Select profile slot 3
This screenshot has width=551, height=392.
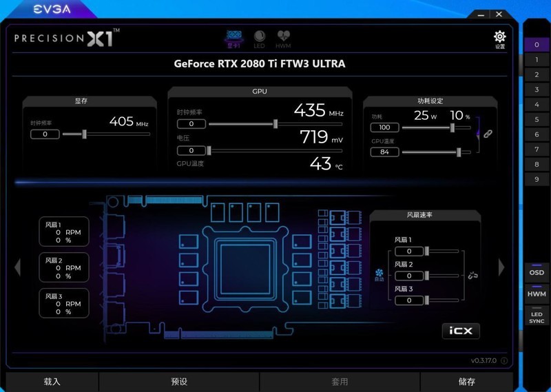(537, 90)
